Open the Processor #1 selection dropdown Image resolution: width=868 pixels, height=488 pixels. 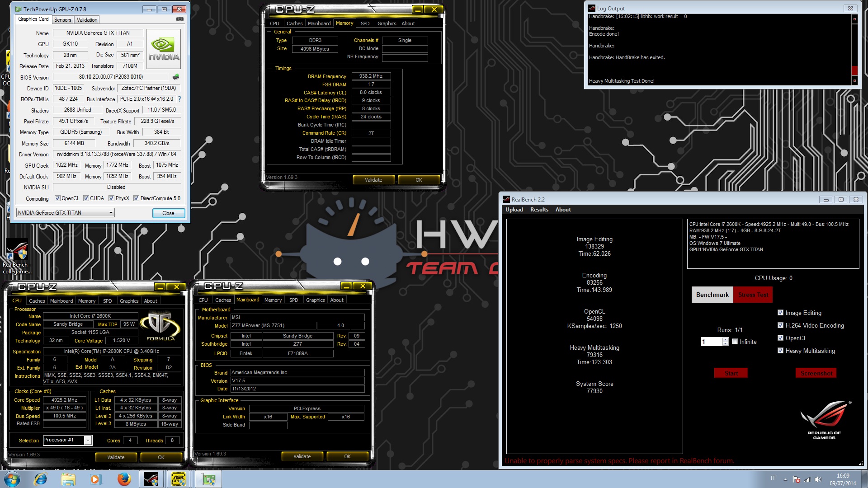point(67,440)
